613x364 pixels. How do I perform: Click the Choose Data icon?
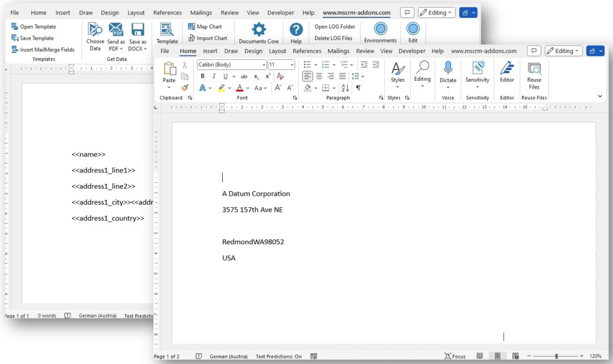point(95,29)
